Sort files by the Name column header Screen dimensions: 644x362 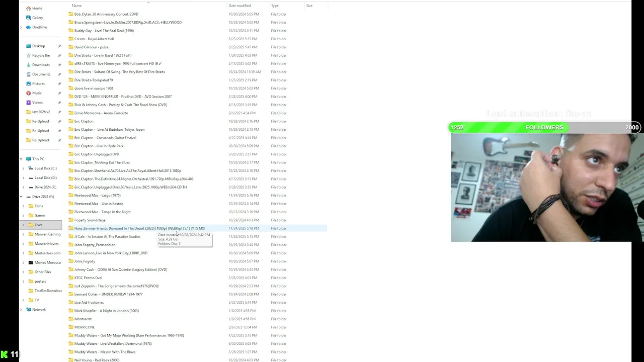pos(76,6)
